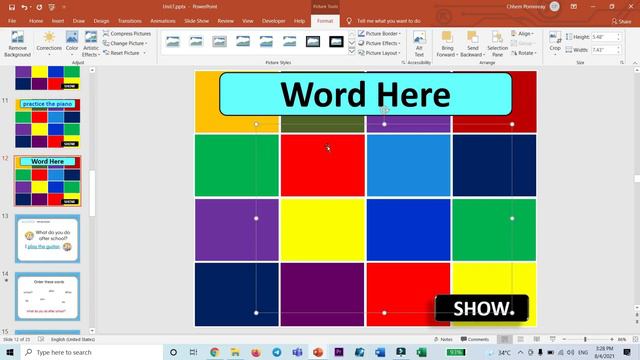Click the zoom in plus button
The width and height of the screenshot is (640, 360).
(611, 339)
